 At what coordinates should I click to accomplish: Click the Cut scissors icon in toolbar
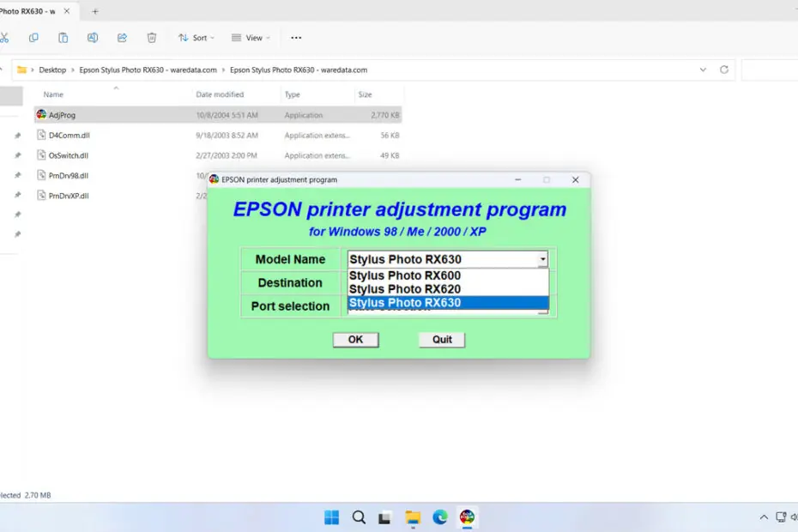pyautogui.click(x=4, y=38)
